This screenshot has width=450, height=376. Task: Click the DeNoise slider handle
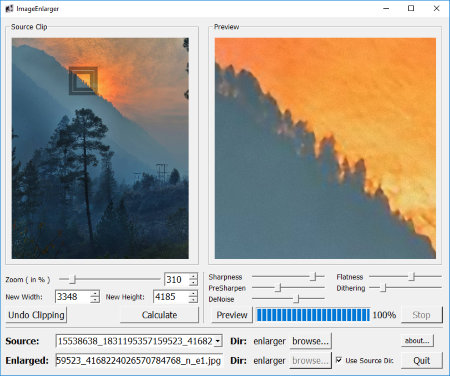tap(296, 298)
